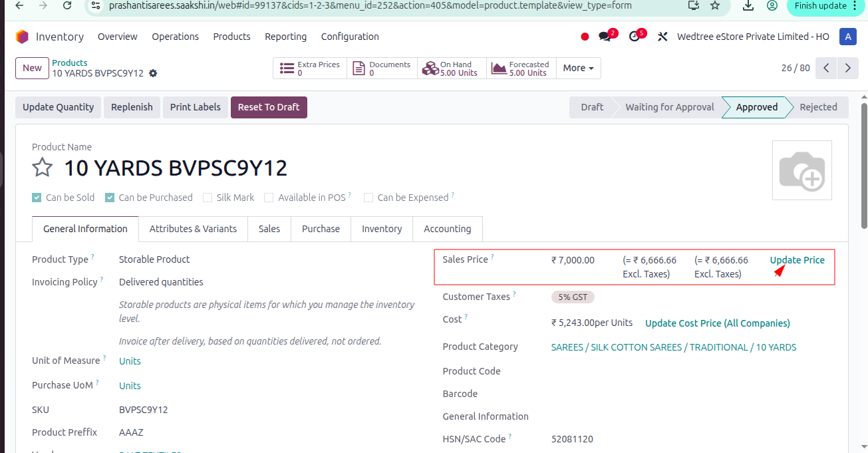Open the messages chat bubble icon
This screenshot has width=868, height=453.
(605, 37)
